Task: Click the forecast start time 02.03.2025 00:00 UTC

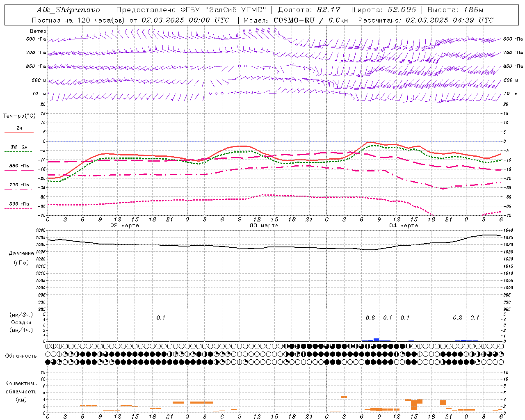Action: click(x=185, y=20)
